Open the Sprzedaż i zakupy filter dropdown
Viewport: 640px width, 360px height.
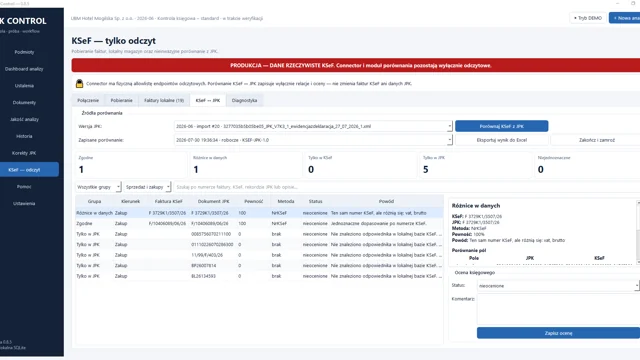[x=147, y=187]
